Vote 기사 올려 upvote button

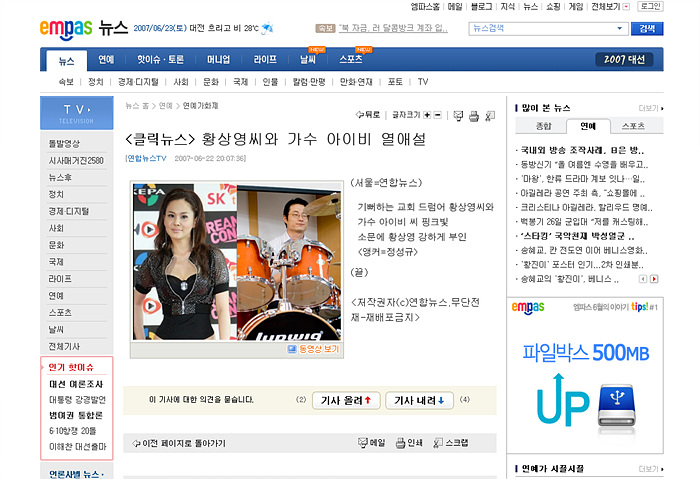point(346,400)
